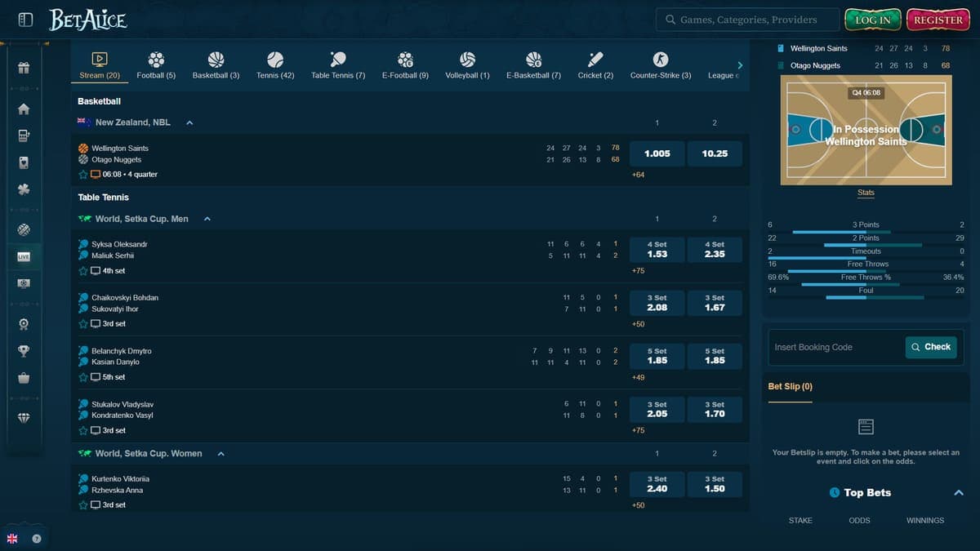Screen dimensions: 980x551
Task: Open stream icon for Chaikovskyi Bohdan match
Action: [96, 324]
